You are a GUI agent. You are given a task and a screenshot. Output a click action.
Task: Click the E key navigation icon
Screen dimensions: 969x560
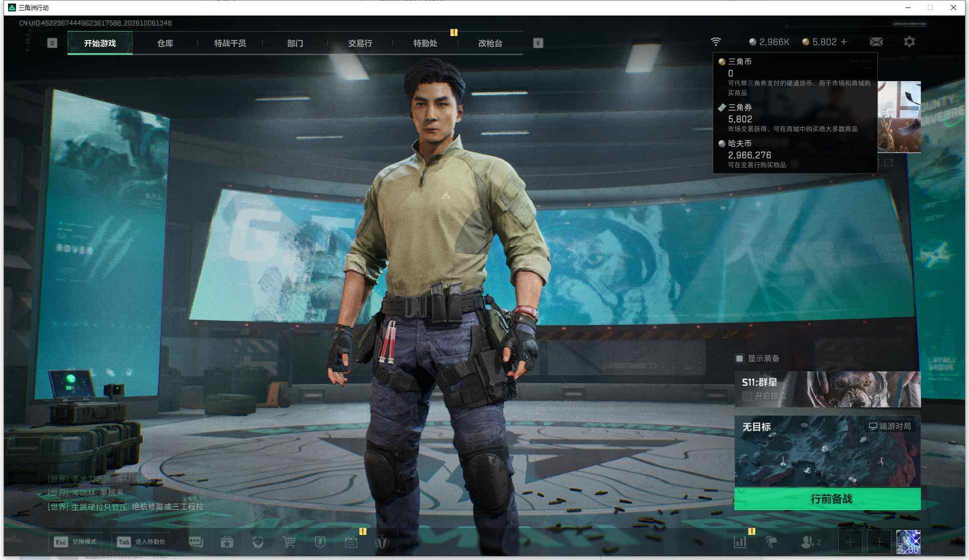tap(538, 43)
